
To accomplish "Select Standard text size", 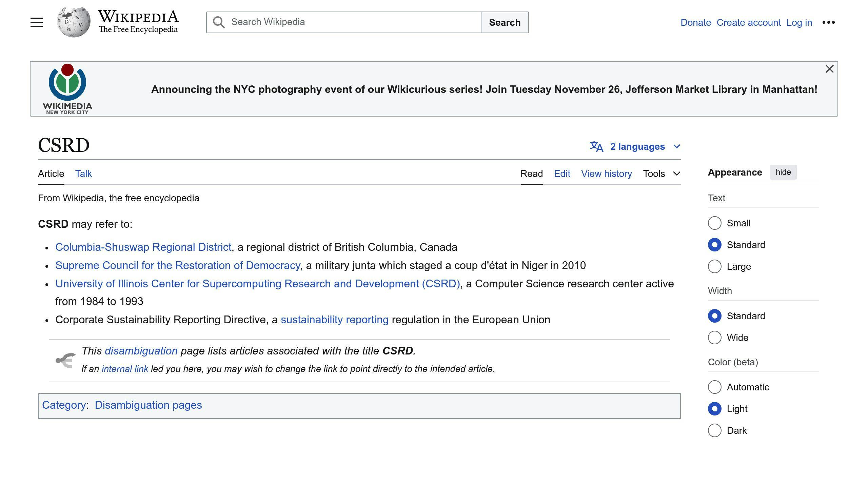I will click(714, 245).
